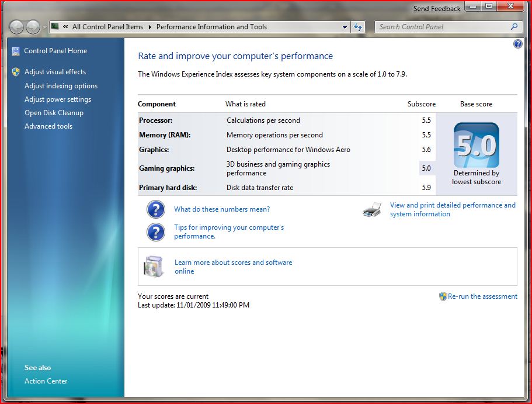
Task: Click the Control Panel icon in the address bar
Action: (x=55, y=26)
